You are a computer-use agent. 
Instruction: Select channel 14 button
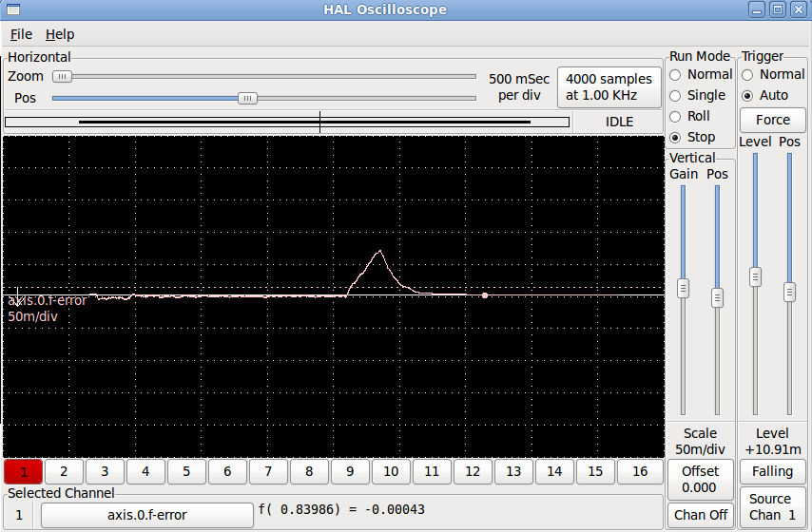point(554,471)
